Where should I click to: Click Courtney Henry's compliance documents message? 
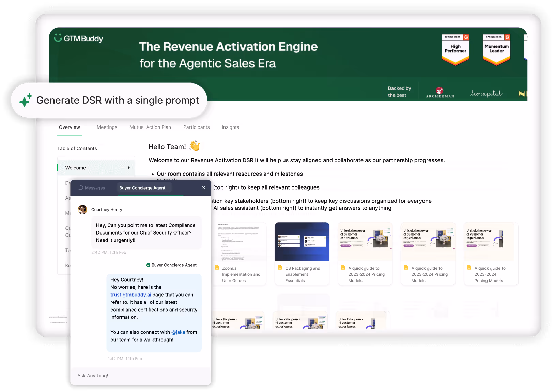147,233
